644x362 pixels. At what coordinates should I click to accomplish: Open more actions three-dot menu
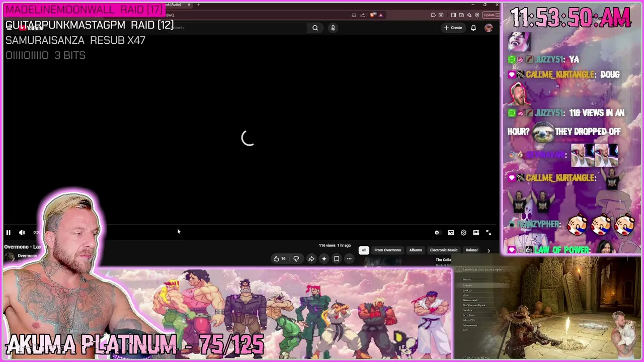[x=349, y=258]
